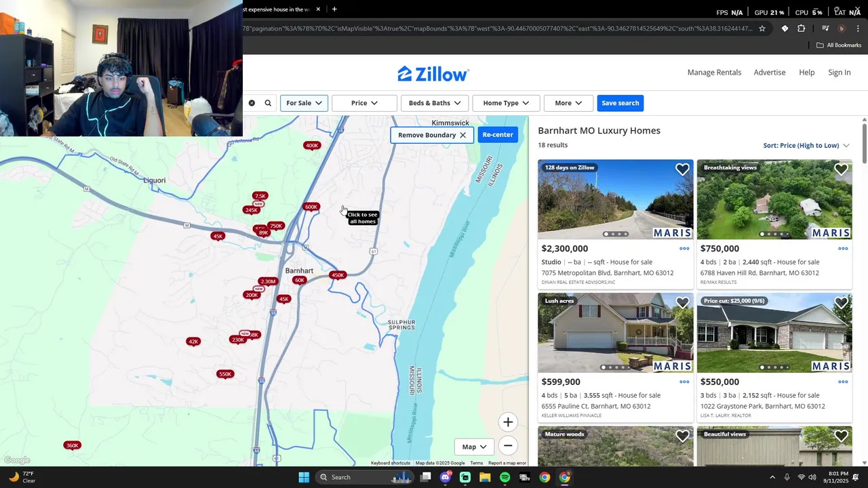
Task: Save the 1022 Graystone Park home with heart
Action: coord(841,303)
